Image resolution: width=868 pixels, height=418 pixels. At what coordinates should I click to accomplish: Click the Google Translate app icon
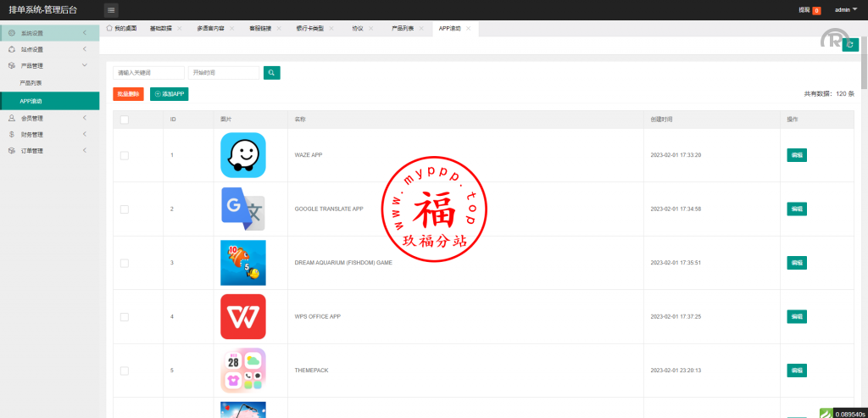click(243, 209)
